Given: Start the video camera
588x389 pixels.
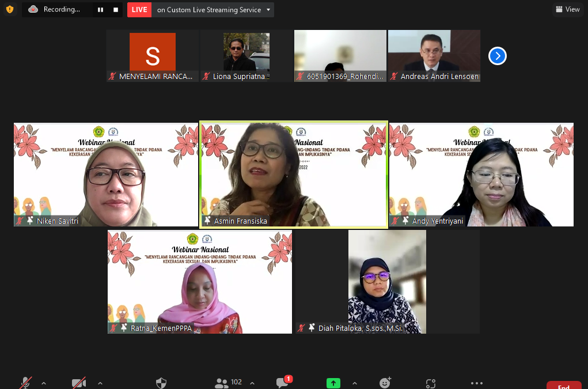Looking at the screenshot, I should pos(79,382).
